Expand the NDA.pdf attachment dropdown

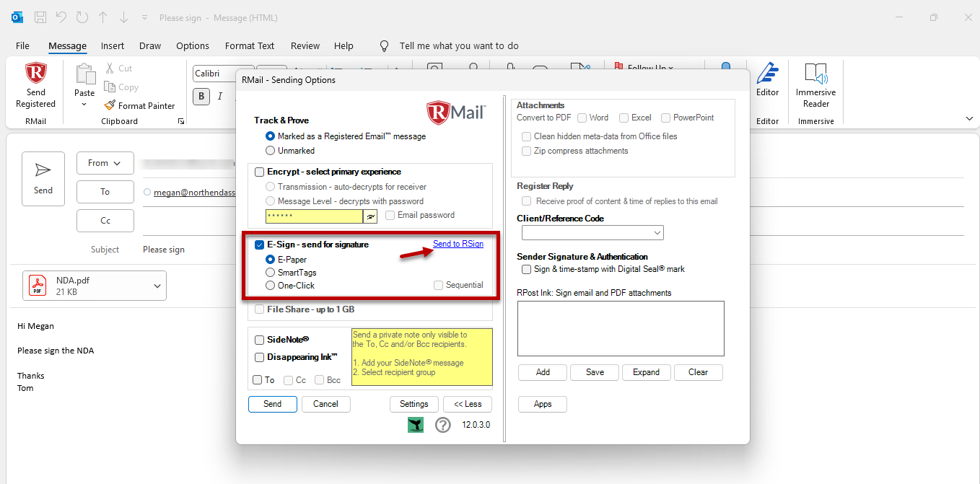click(157, 286)
